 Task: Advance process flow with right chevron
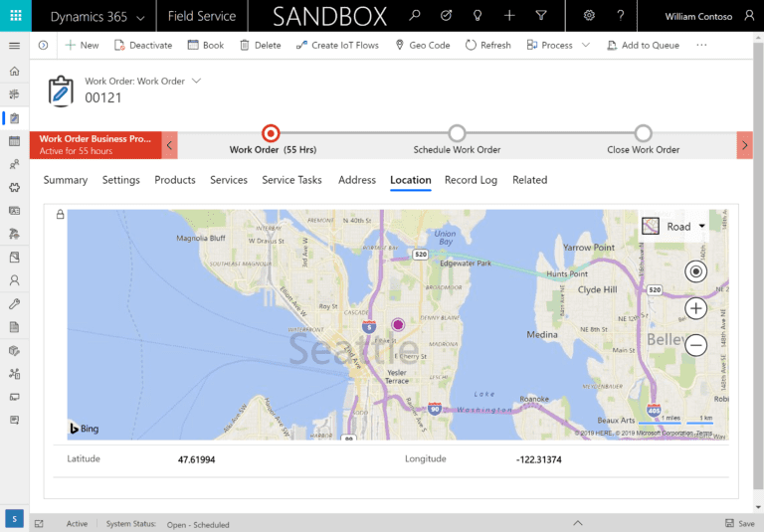click(x=744, y=145)
